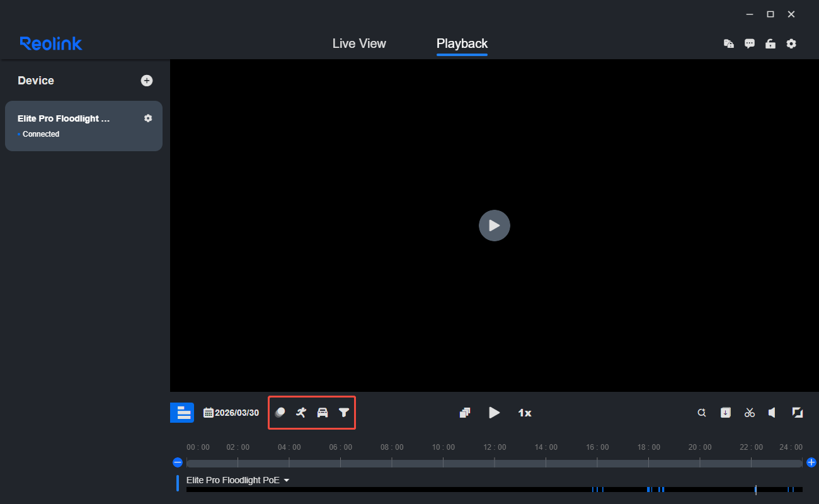Expand the timeline with the plus button
Image resolution: width=819 pixels, height=504 pixels.
[811, 462]
